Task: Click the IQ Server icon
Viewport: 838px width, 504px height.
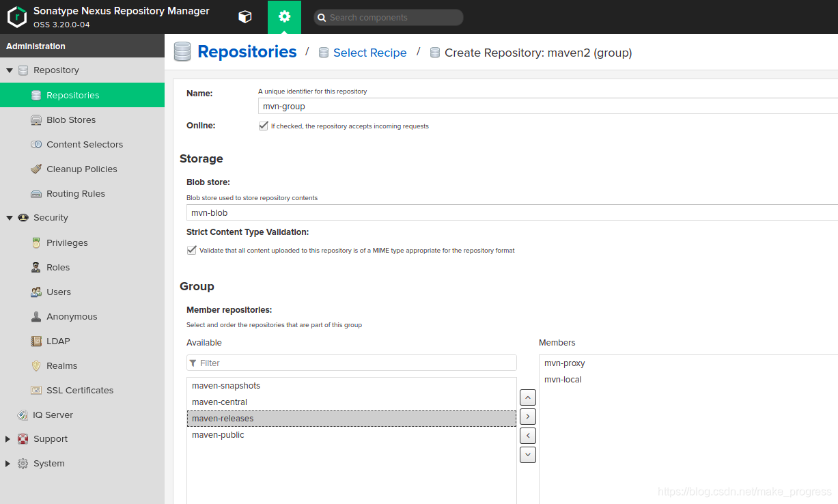Action: 23,415
